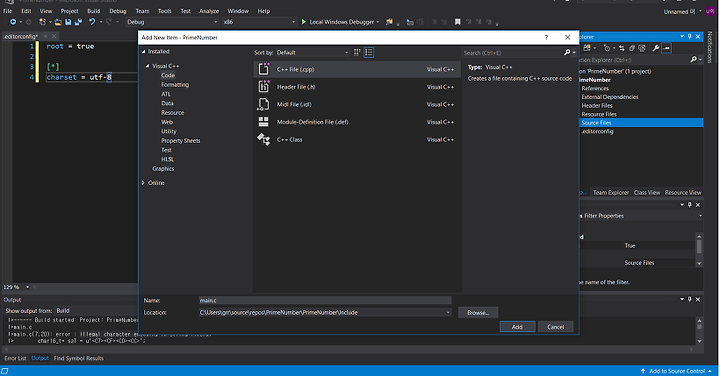Pin the Properties panel
This screenshot has width=720, height=376.
click(x=690, y=205)
